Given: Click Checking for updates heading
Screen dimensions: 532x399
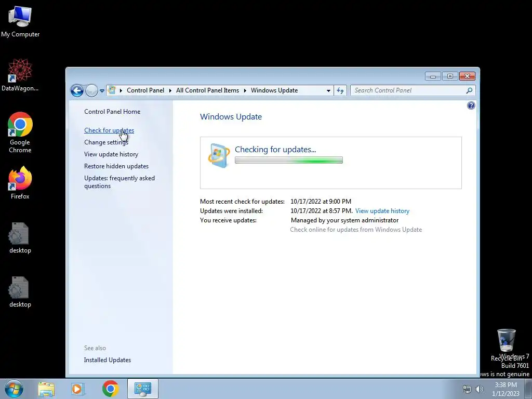Looking at the screenshot, I should [275, 149].
